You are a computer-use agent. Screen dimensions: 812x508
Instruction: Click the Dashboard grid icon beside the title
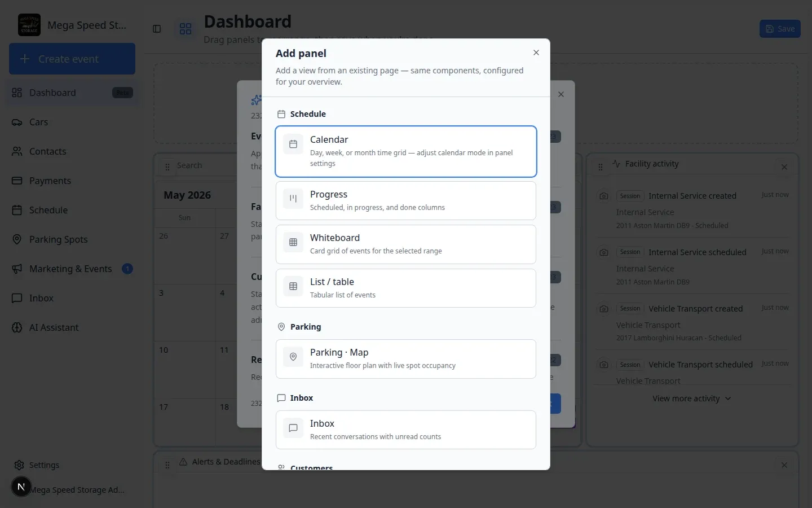tap(186, 29)
